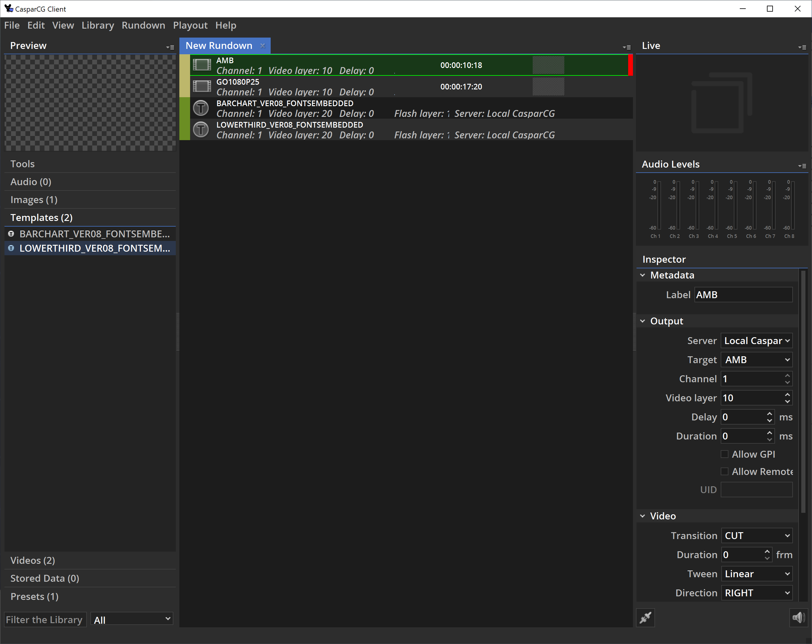Image resolution: width=812 pixels, height=644 pixels.
Task: Open the Preview panel options menu icon
Action: 170,47
